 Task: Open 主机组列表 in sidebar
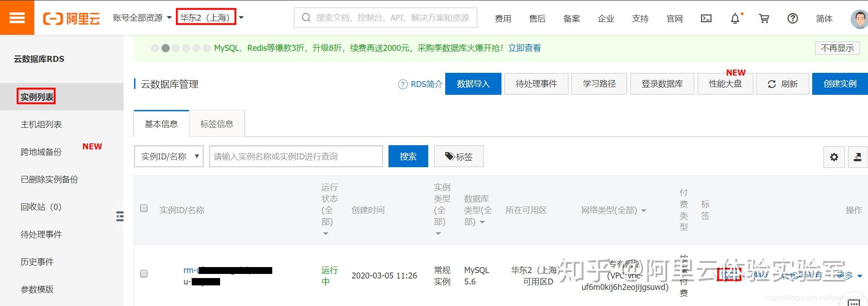coord(41,124)
